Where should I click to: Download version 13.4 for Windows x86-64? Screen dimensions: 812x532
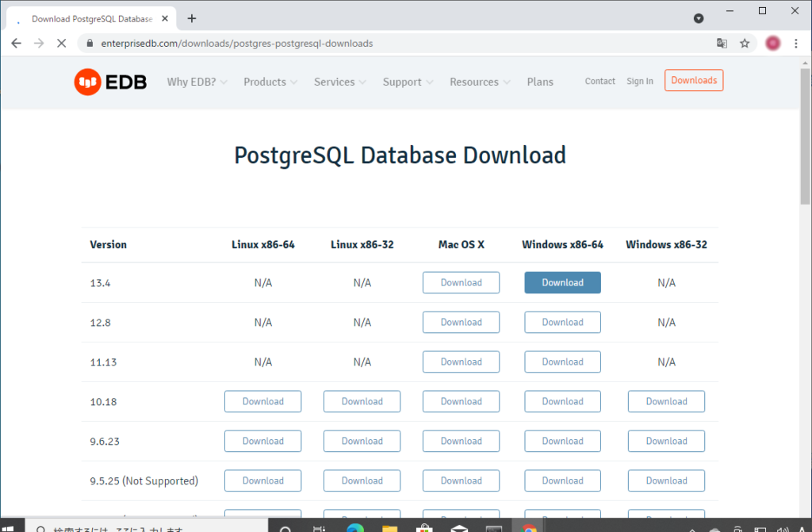pos(562,282)
